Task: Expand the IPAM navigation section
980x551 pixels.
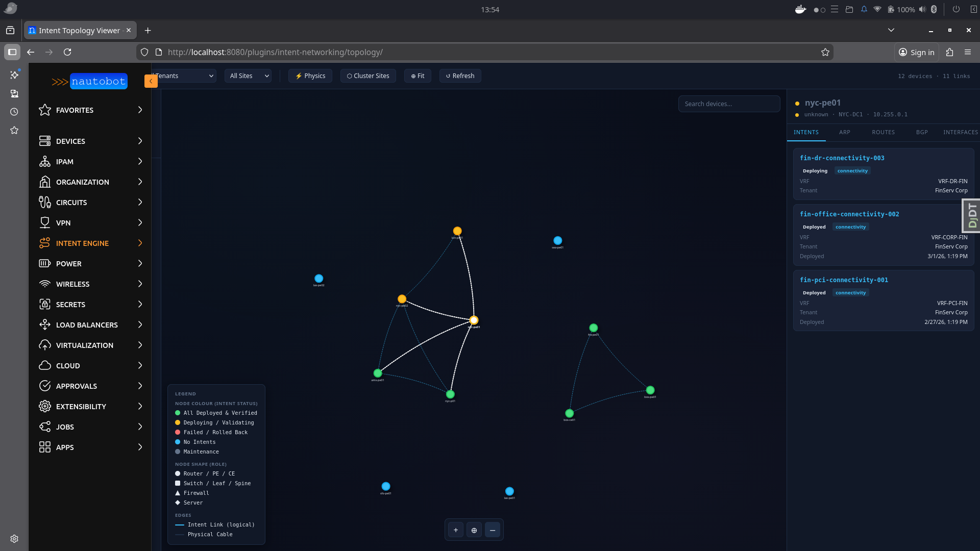Action: click(x=65, y=161)
